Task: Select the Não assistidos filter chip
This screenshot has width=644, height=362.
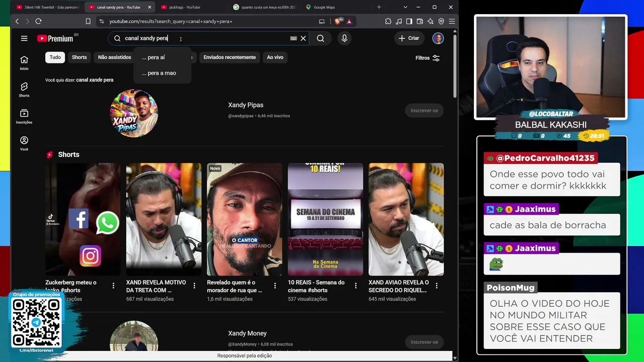Action: tap(114, 57)
